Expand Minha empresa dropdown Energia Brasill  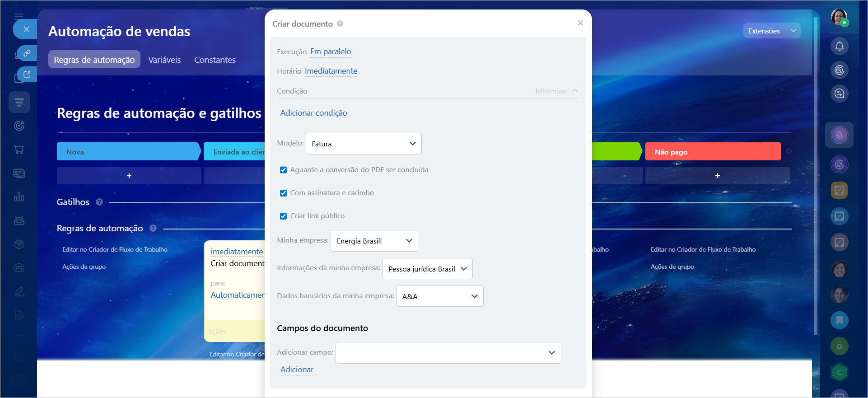(374, 241)
